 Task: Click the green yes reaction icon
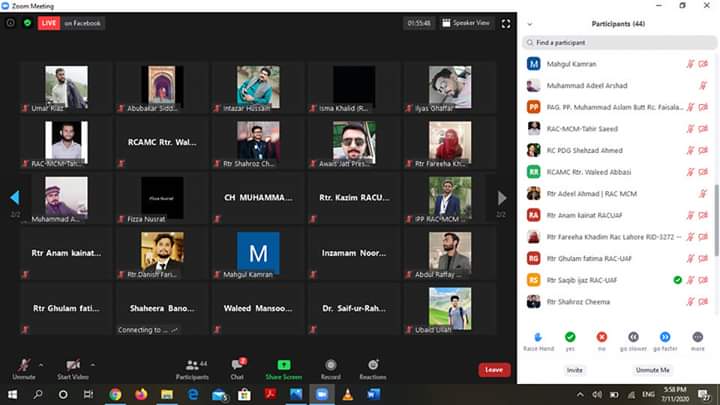[570, 337]
